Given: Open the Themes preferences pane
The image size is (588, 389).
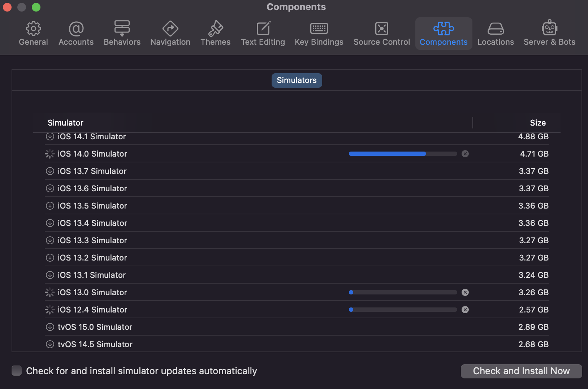Looking at the screenshot, I should click(215, 34).
